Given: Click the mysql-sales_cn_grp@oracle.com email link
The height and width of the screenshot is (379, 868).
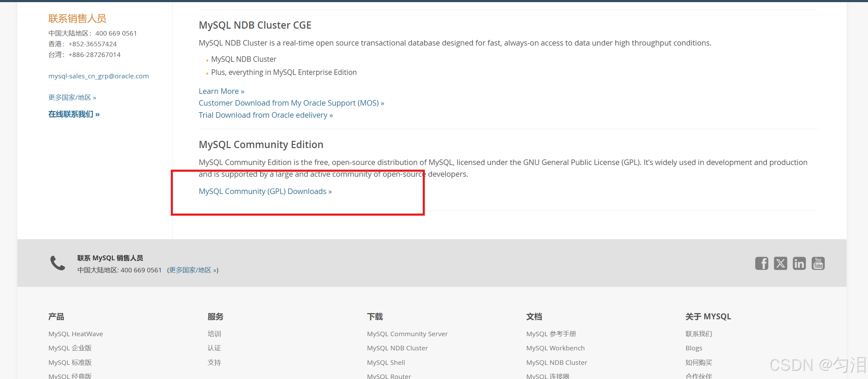Looking at the screenshot, I should tap(98, 76).
